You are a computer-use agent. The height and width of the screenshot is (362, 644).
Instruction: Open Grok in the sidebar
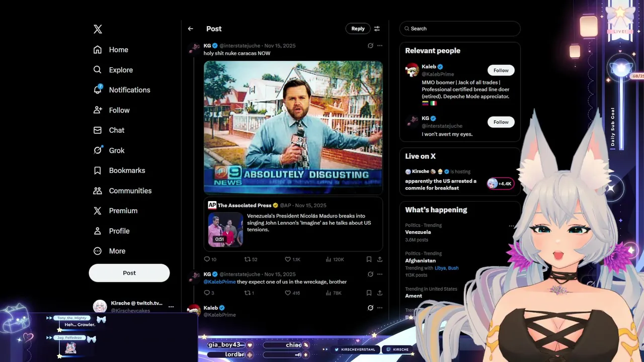(109, 150)
